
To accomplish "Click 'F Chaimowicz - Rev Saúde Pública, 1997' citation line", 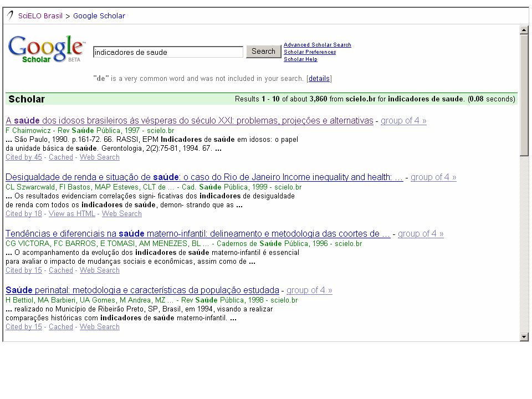I will pos(90,131).
